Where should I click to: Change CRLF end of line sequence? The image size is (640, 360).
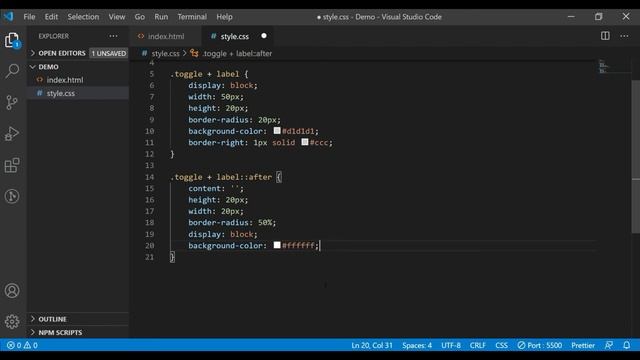click(x=478, y=345)
